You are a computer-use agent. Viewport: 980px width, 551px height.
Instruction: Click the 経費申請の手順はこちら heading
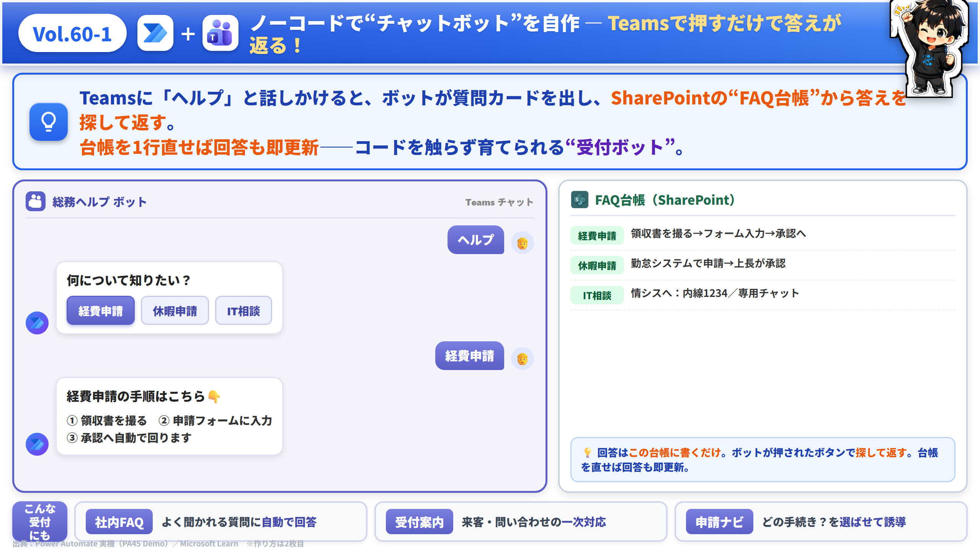136,396
